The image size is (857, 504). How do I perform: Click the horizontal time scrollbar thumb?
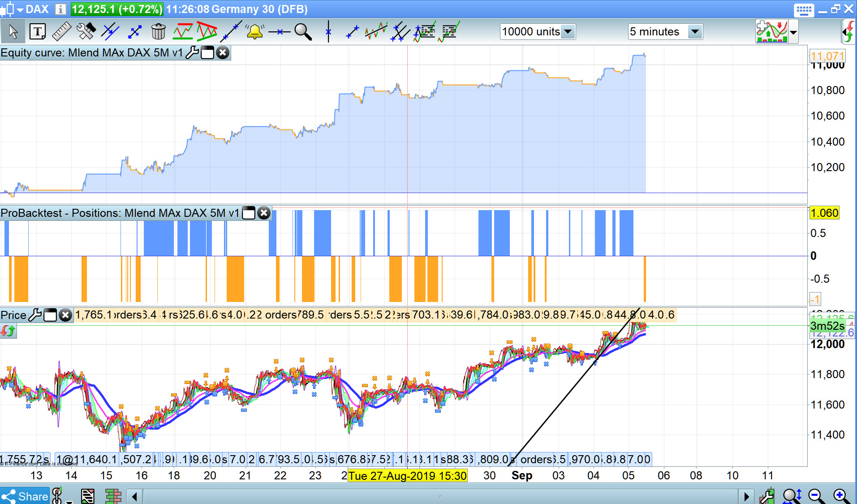click(x=440, y=496)
